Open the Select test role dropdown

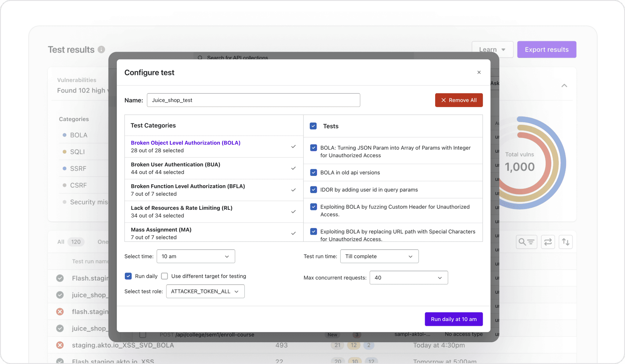tap(205, 291)
